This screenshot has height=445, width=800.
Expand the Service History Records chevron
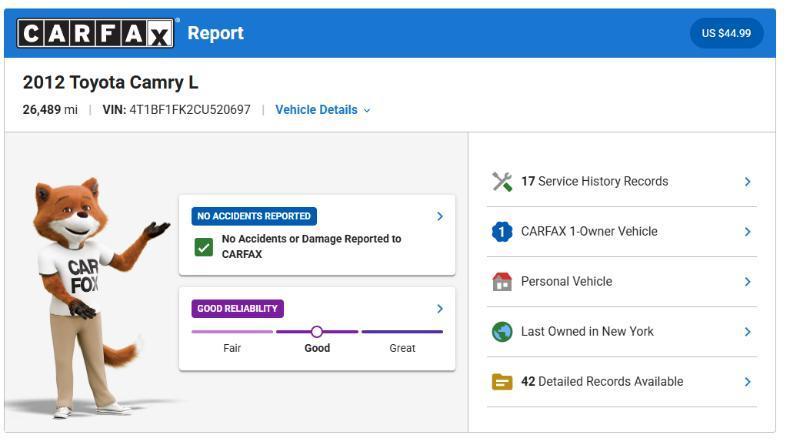pyautogui.click(x=747, y=182)
